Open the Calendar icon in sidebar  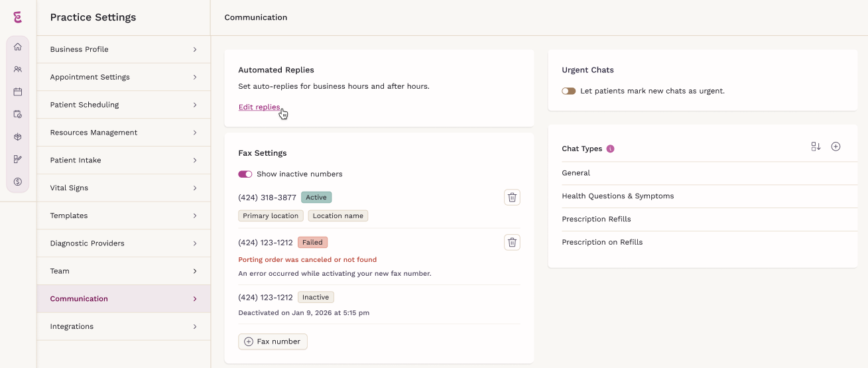click(x=18, y=92)
